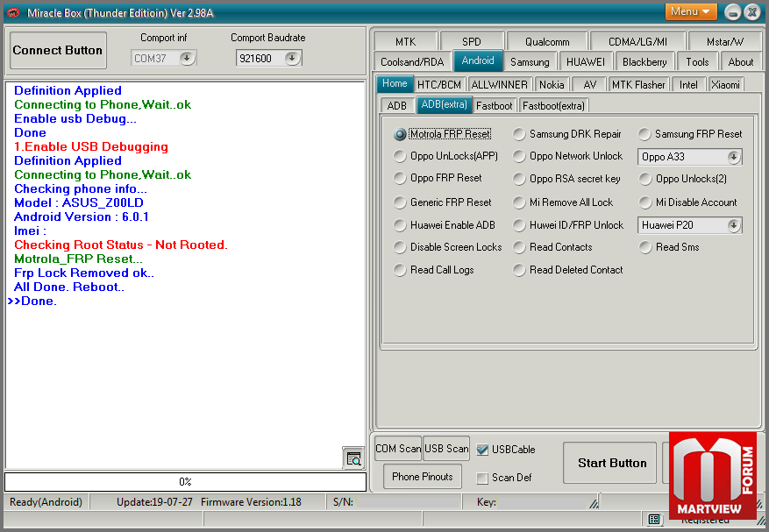Open the orange Menu dropdown
769x532 pixels.
click(691, 11)
